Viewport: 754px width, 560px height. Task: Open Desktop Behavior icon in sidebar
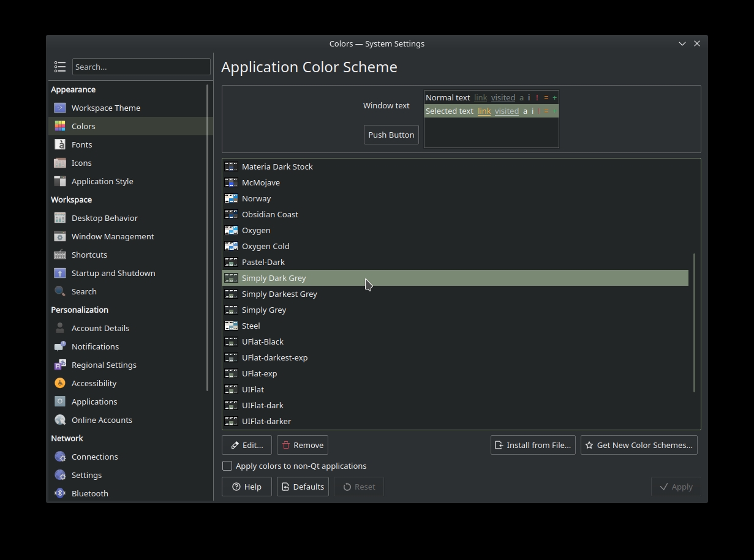tap(60, 218)
